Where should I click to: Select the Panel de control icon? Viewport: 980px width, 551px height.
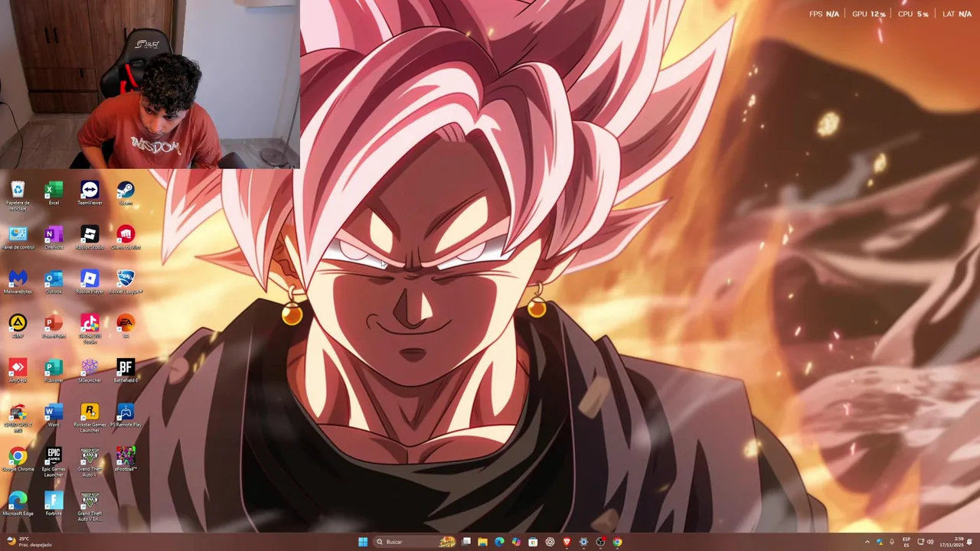[x=18, y=238]
